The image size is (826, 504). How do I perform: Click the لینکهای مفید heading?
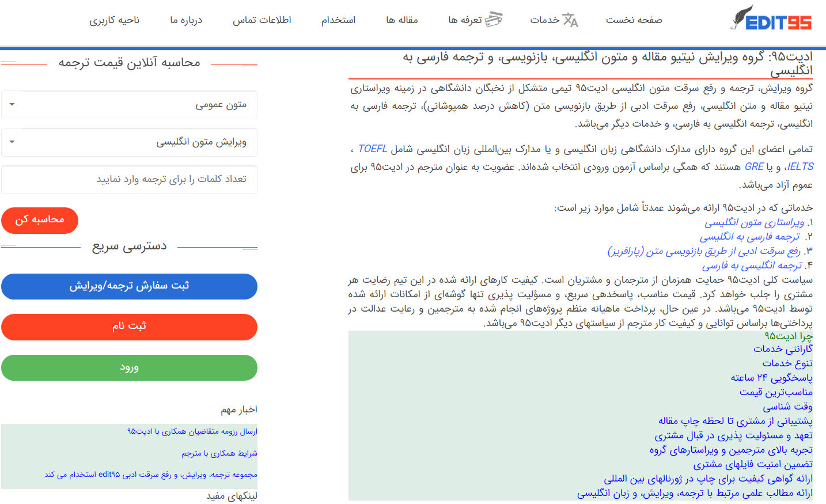pos(232,496)
